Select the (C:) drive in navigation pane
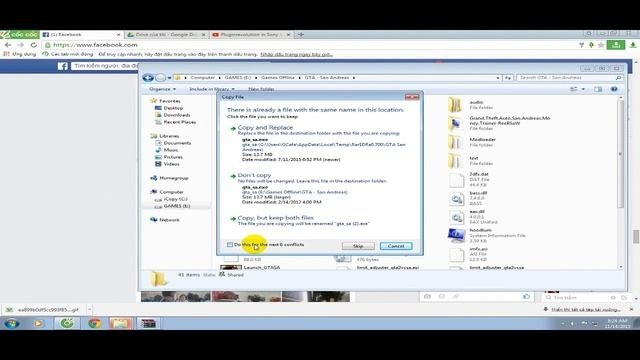The image size is (640, 360). [x=175, y=199]
